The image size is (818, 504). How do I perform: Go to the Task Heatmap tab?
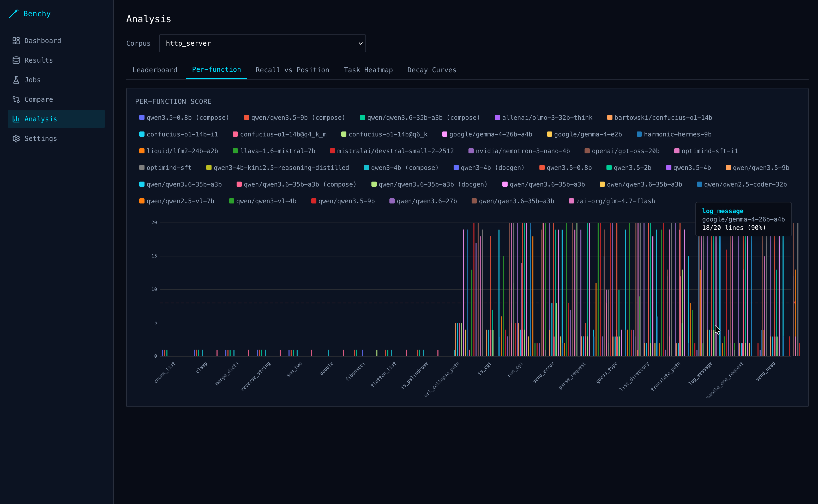[x=368, y=70]
